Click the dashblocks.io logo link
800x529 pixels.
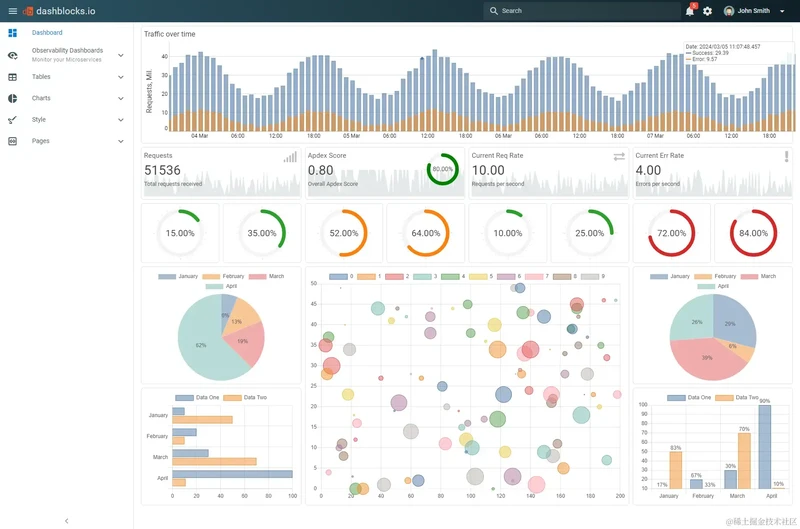tap(59, 11)
